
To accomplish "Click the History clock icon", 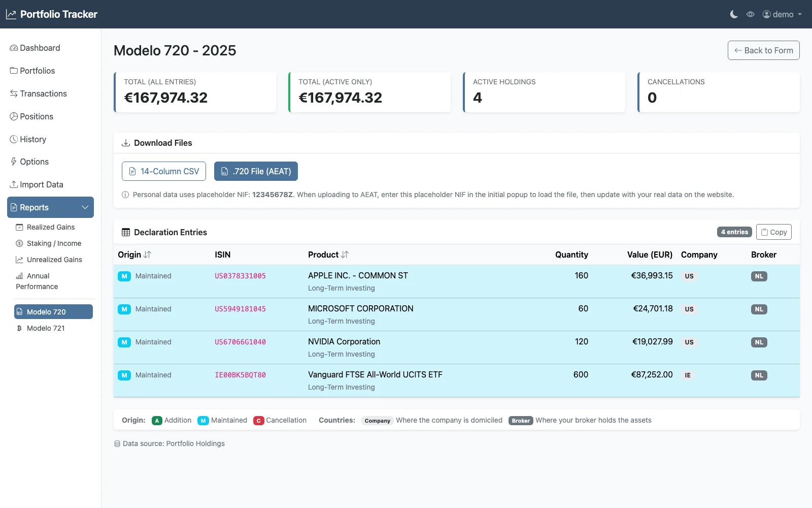I will tap(14, 139).
